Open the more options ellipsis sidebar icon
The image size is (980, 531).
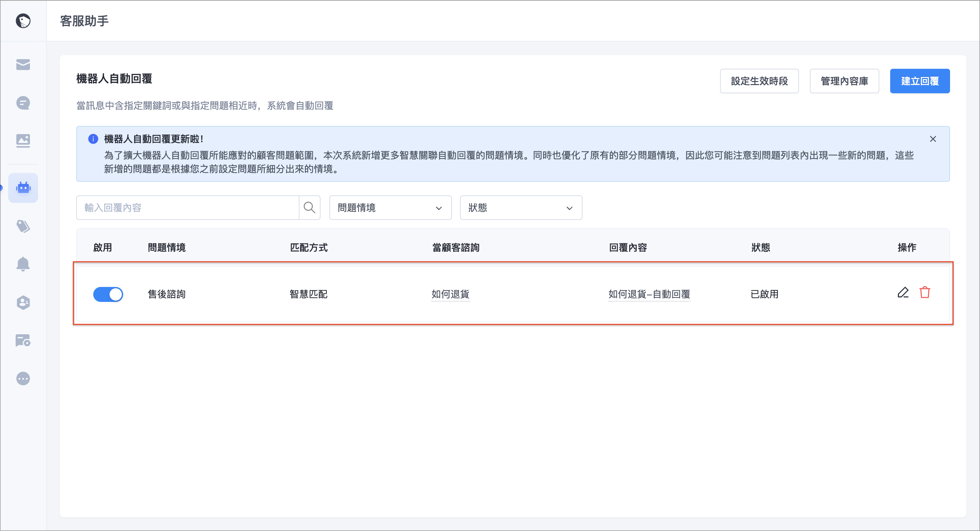(x=23, y=379)
